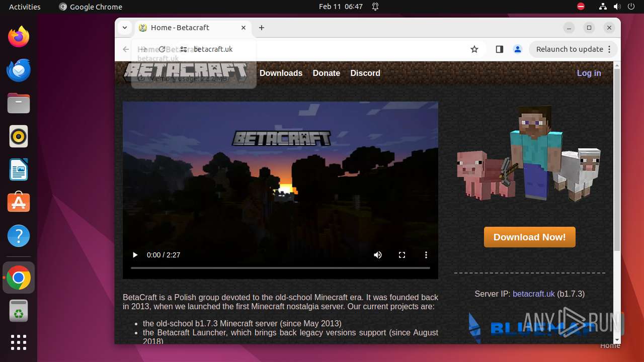This screenshot has width=644, height=362.
Task: Bookmark this page with star icon
Action: pyautogui.click(x=474, y=49)
